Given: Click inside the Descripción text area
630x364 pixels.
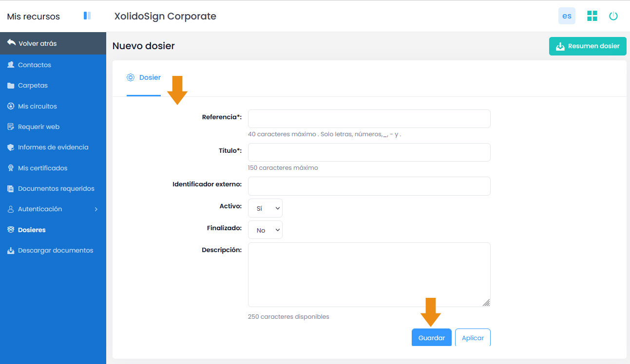Looking at the screenshot, I should pos(369,274).
